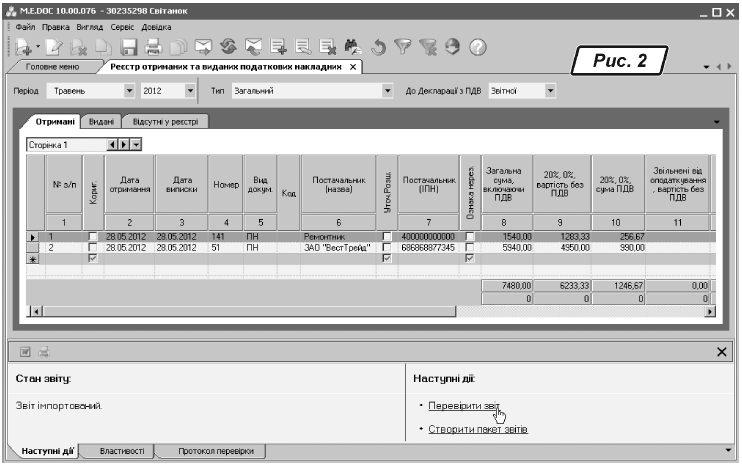Image resolution: width=742 pixels, height=468 pixels.
Task: Apply filter using the funnel icon
Action: coord(403,47)
